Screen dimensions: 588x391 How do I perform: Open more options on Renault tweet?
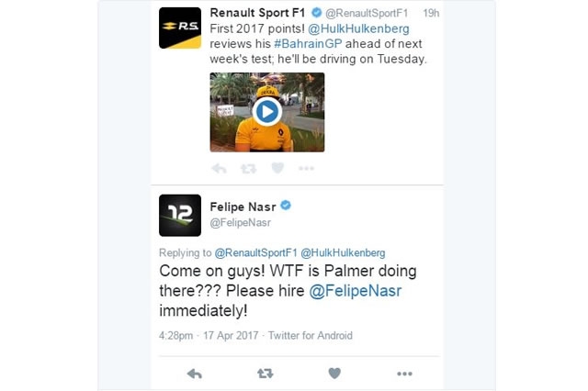click(306, 169)
